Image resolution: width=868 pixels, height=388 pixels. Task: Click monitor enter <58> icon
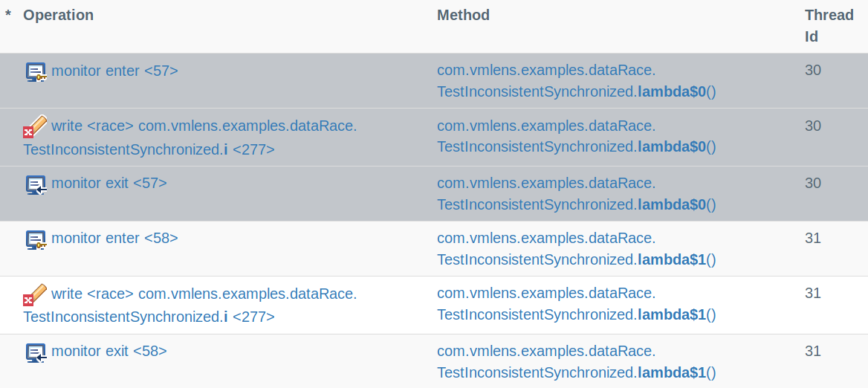(x=36, y=239)
